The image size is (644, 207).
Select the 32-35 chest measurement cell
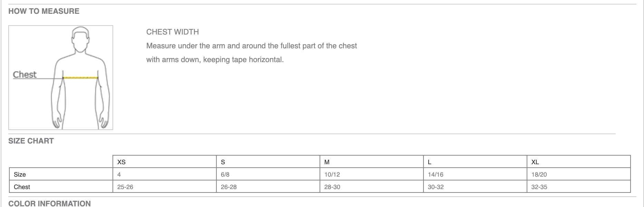point(539,187)
